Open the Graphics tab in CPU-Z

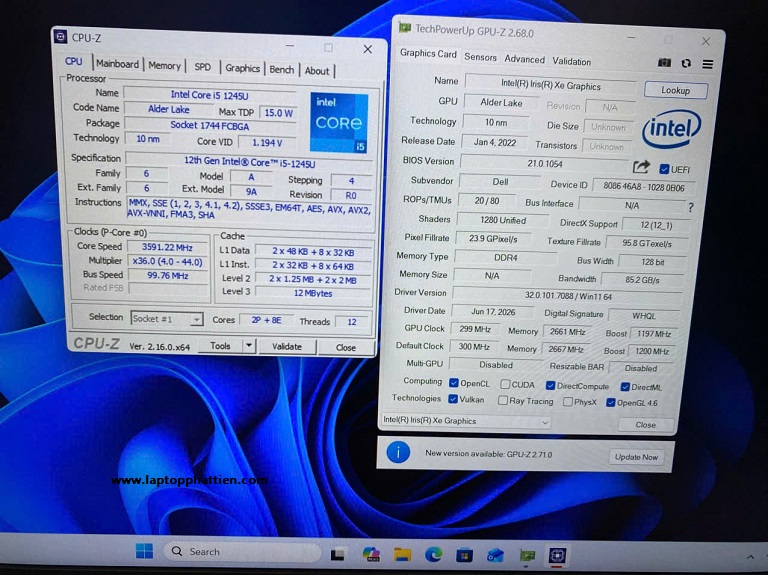pos(242,69)
